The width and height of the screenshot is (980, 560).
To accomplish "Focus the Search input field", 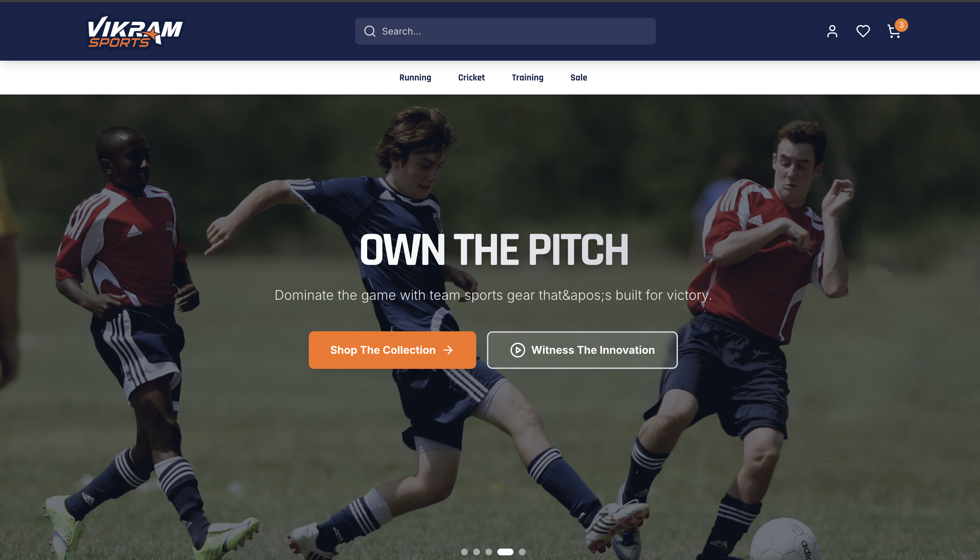I will pyautogui.click(x=505, y=31).
